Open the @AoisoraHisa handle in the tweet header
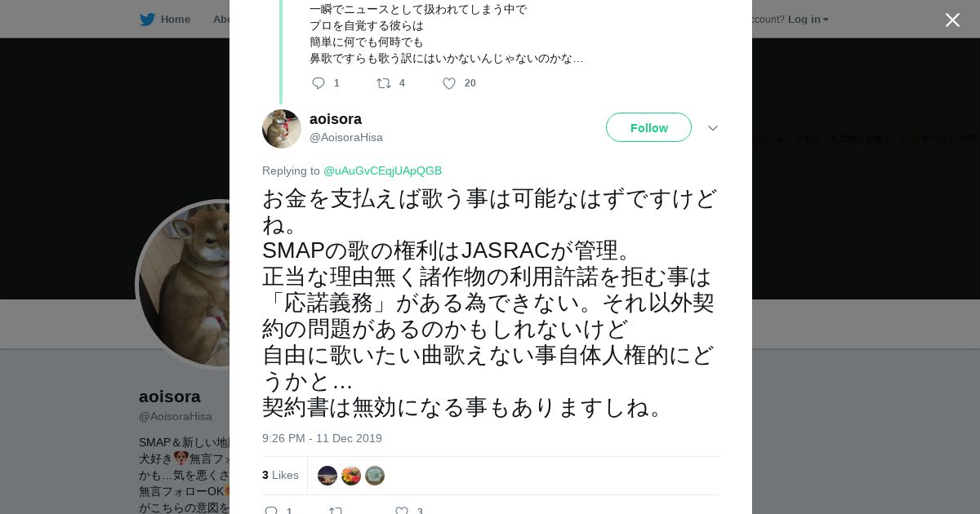The height and width of the screenshot is (514, 980). (346, 137)
